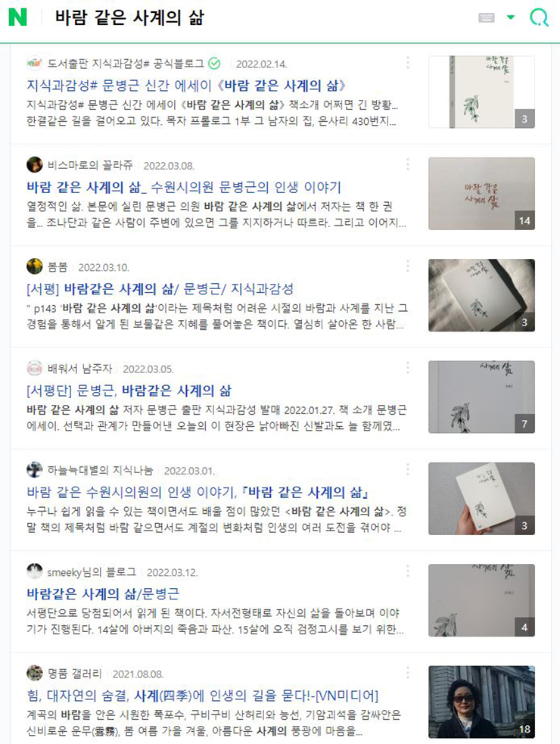560x744 pixels.
Task: Click the 하늘늑대별의 지식나눔 profile avatar
Action: pos(35,470)
